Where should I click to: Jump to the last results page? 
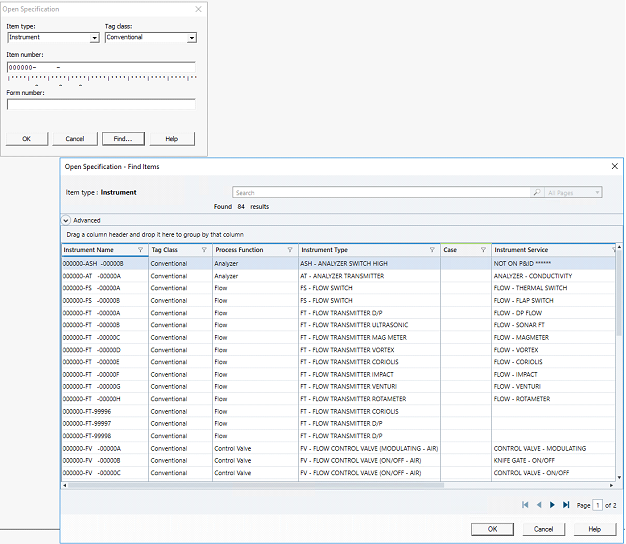click(566, 505)
